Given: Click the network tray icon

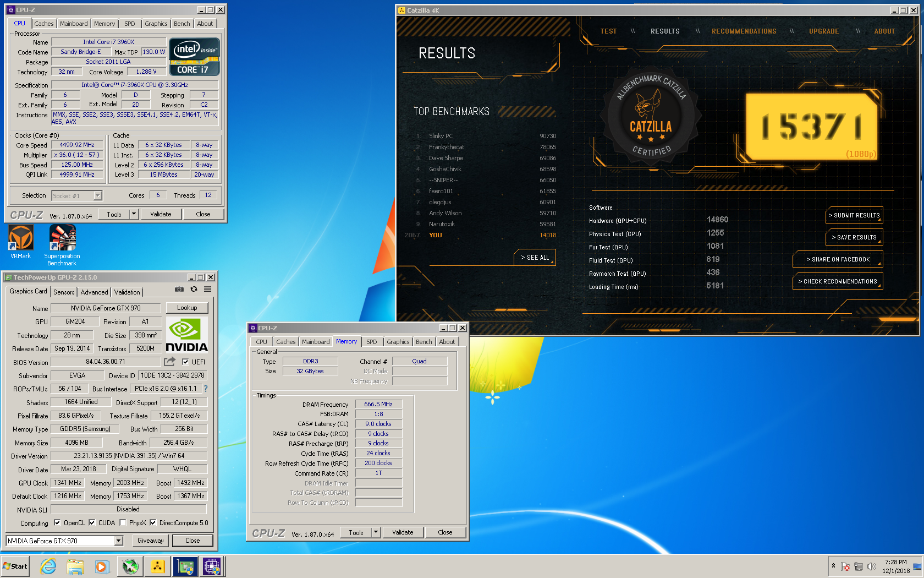Looking at the screenshot, I should (858, 566).
